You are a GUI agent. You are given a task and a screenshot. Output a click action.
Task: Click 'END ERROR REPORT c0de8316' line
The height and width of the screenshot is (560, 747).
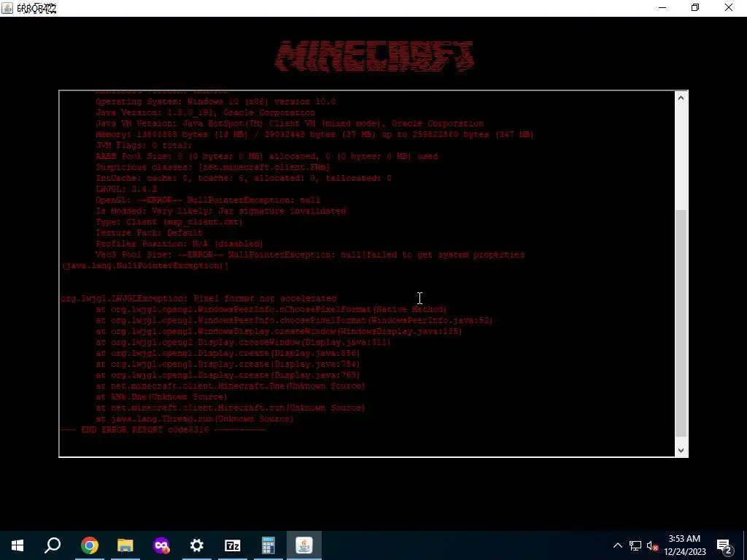[x=163, y=430]
